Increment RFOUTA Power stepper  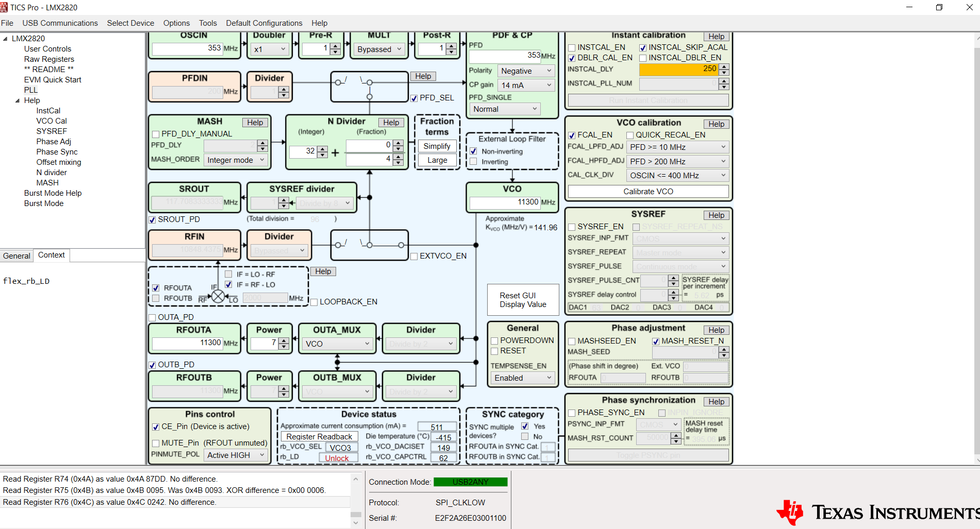[284, 340]
